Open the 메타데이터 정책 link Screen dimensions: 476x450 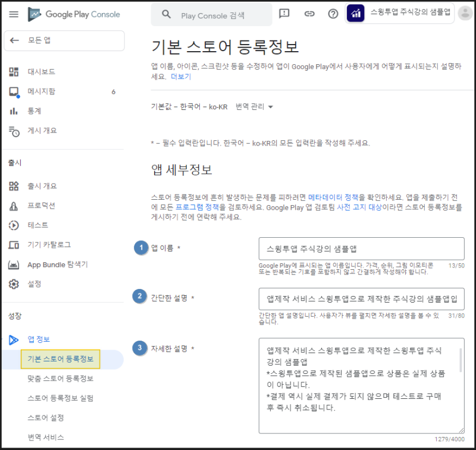(333, 198)
